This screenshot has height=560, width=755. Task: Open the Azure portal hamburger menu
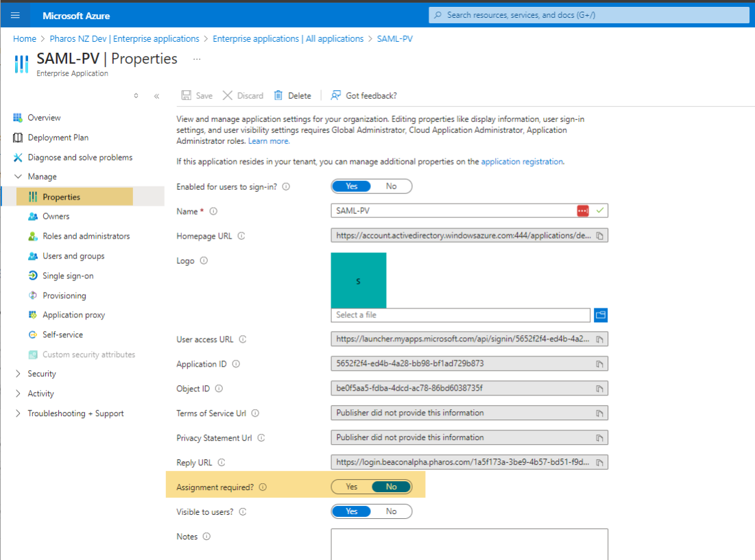tap(15, 15)
